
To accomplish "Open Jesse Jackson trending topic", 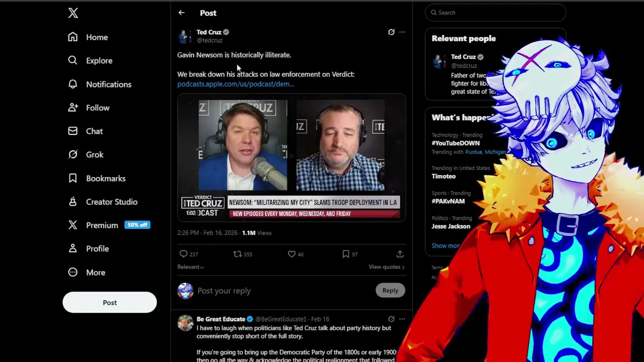I will pyautogui.click(x=451, y=226).
